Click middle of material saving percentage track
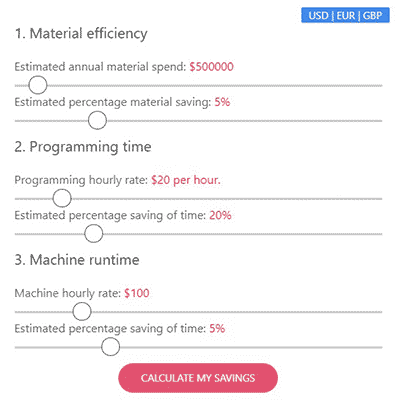Image resolution: width=397 pixels, height=400 pixels. point(198,121)
